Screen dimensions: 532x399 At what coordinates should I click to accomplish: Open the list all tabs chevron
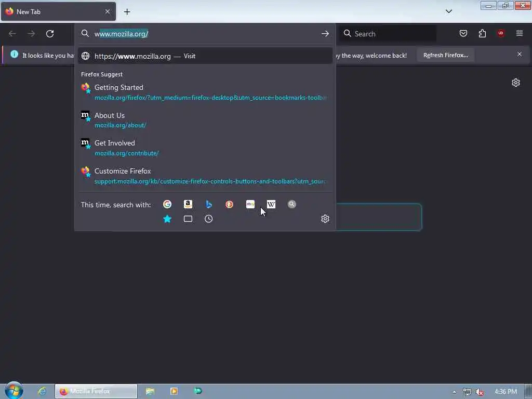[448, 11]
